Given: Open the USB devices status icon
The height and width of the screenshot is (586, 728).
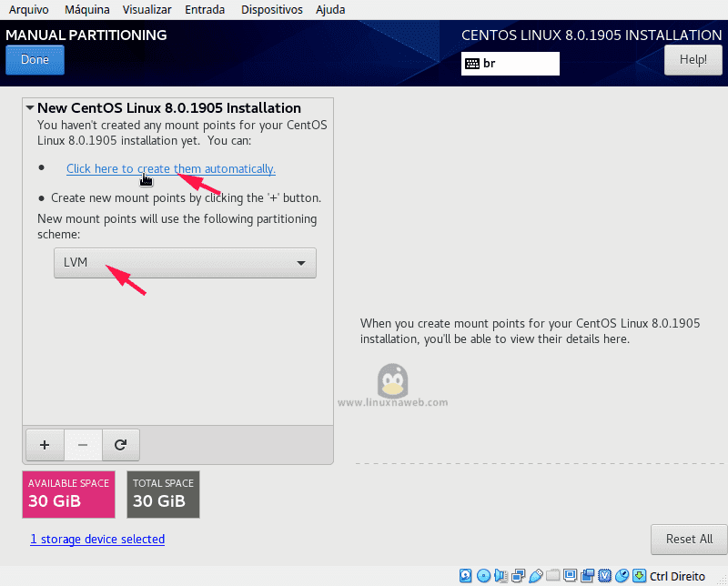Looking at the screenshot, I should point(535,576).
